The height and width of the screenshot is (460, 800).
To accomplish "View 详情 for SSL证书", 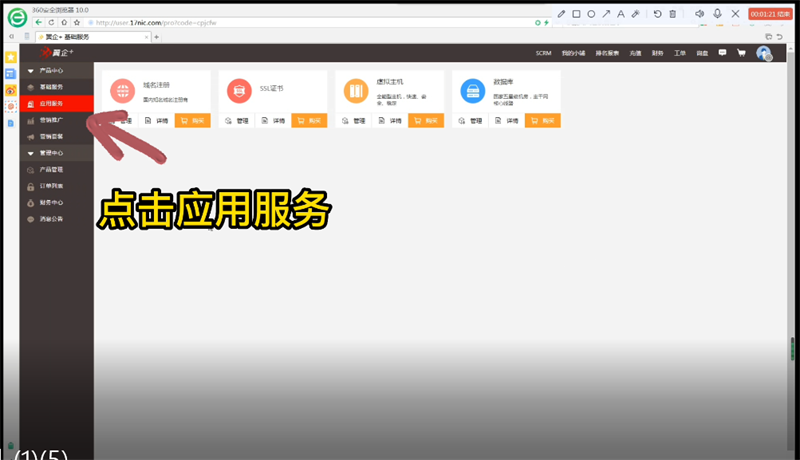I will pyautogui.click(x=273, y=121).
